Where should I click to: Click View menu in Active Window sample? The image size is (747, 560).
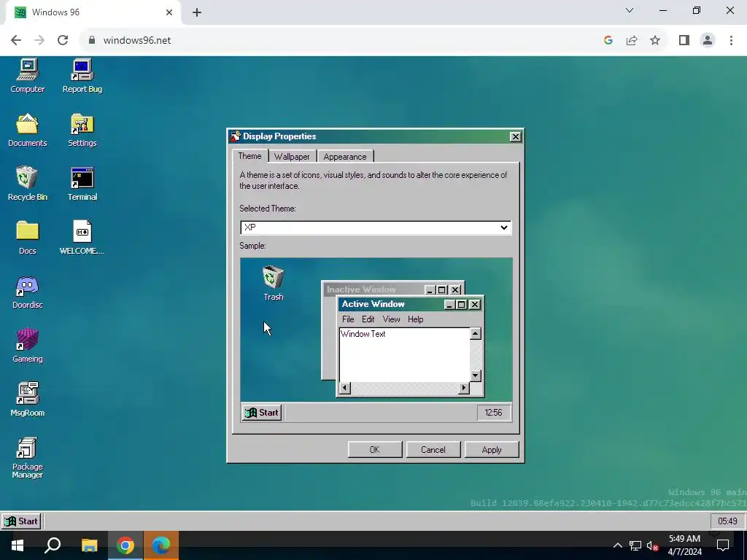point(391,319)
